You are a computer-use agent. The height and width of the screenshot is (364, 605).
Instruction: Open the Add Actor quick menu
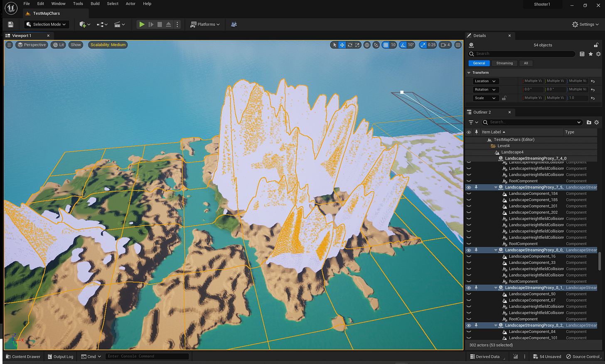(x=83, y=24)
